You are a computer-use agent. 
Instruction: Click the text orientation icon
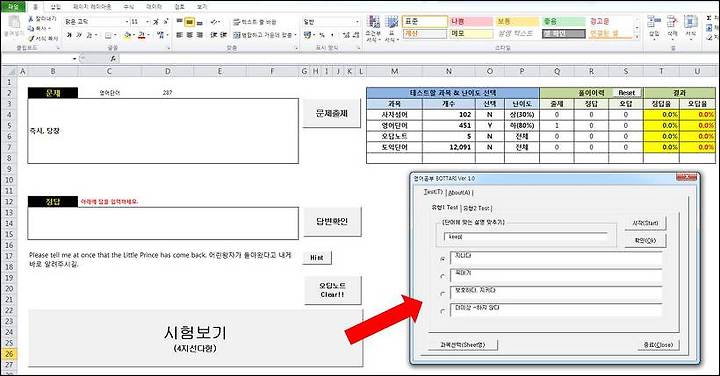pyautogui.click(x=214, y=22)
